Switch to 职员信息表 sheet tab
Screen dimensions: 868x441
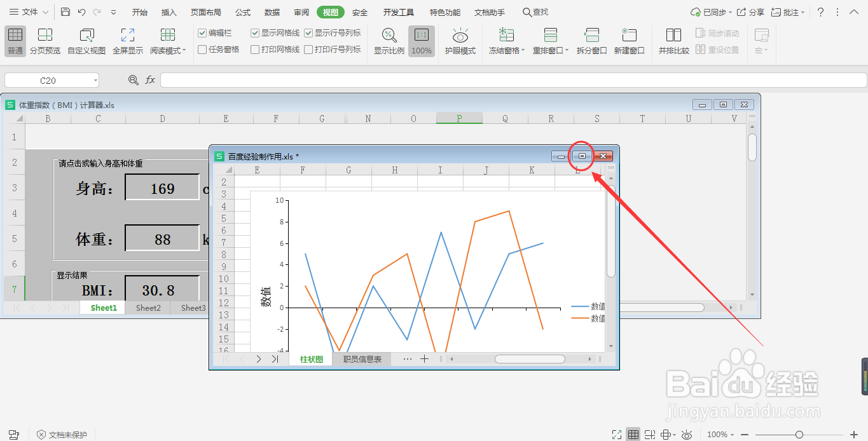click(362, 359)
